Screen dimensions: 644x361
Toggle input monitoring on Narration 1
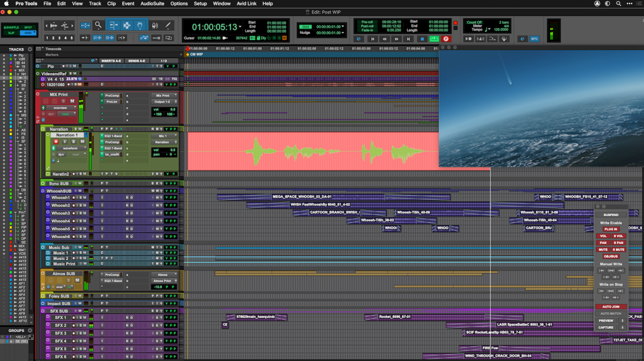[x=64, y=142]
